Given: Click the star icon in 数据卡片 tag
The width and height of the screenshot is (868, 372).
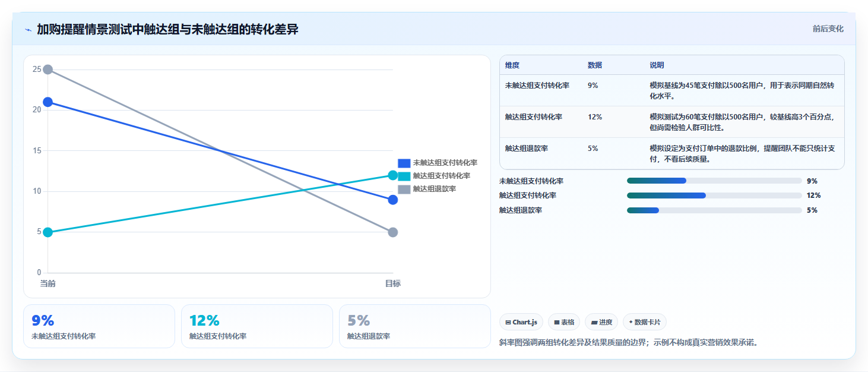Looking at the screenshot, I should pos(631,322).
